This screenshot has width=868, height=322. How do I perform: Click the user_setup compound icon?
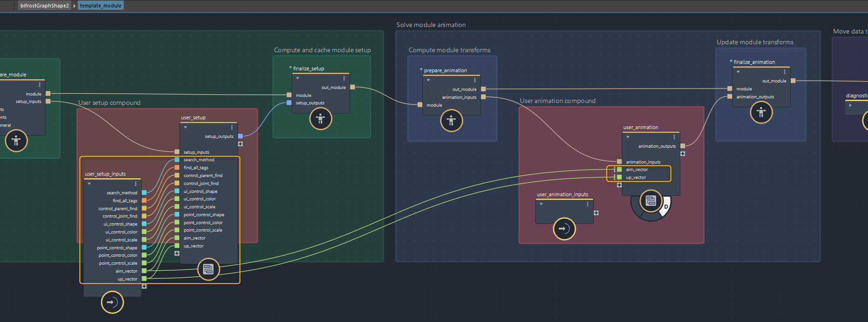(x=209, y=269)
